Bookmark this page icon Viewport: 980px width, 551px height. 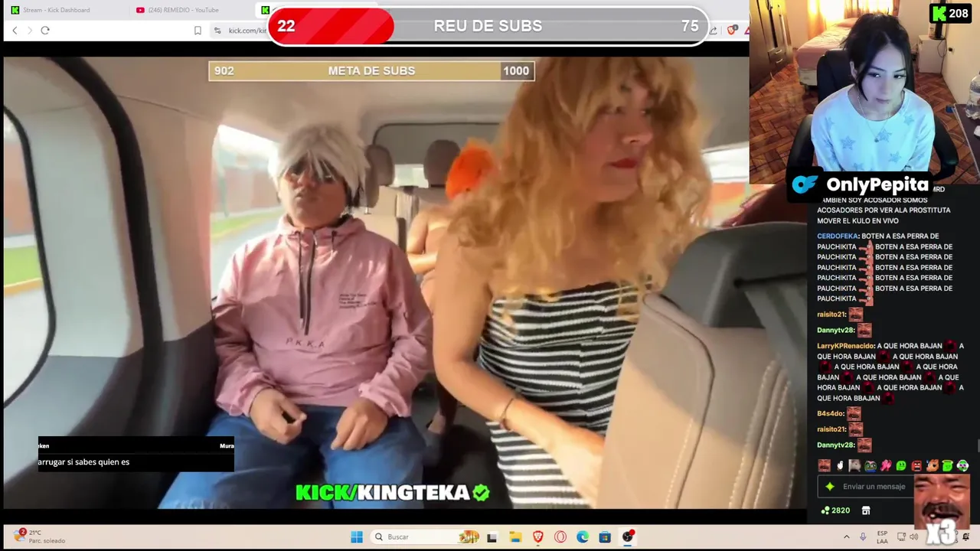coord(198,31)
